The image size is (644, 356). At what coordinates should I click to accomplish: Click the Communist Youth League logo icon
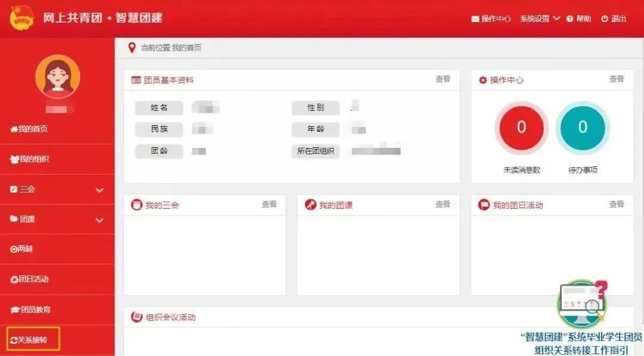(x=22, y=18)
